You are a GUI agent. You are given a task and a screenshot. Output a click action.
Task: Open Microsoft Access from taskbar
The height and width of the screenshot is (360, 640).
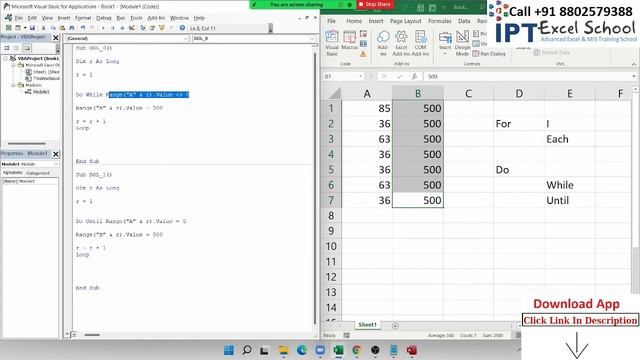pyautogui.click(x=412, y=350)
